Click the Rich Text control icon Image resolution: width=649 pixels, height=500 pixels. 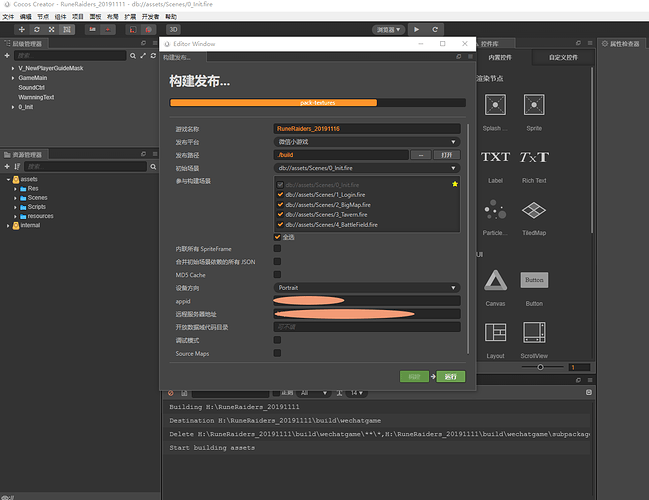[x=534, y=157]
